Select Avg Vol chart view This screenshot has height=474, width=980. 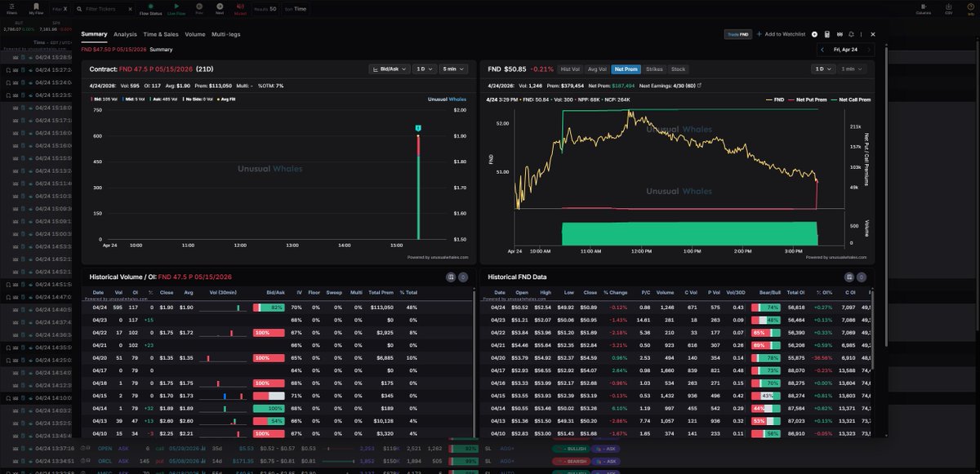pos(597,69)
